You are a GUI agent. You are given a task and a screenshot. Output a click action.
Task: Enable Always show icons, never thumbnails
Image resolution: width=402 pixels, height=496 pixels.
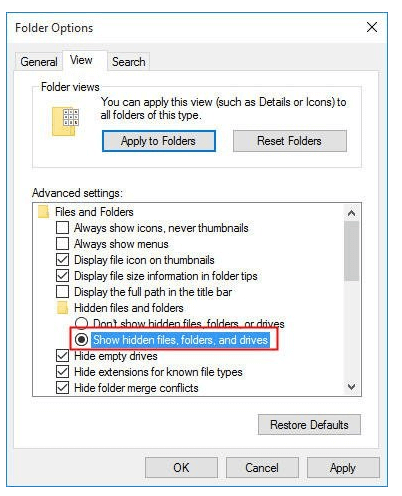pyautogui.click(x=63, y=228)
